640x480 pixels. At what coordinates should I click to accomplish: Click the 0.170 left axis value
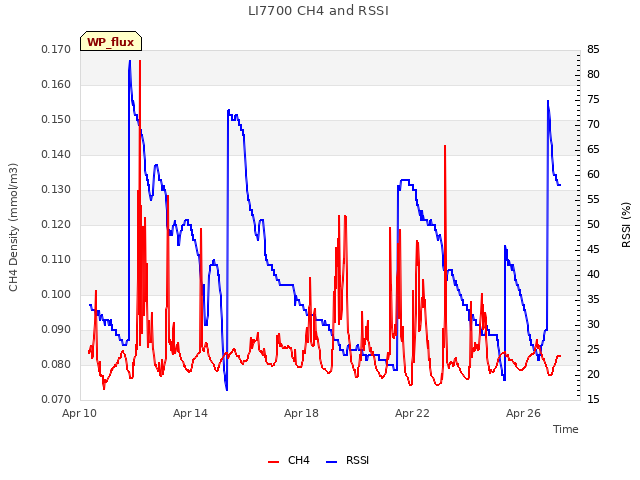click(56, 49)
